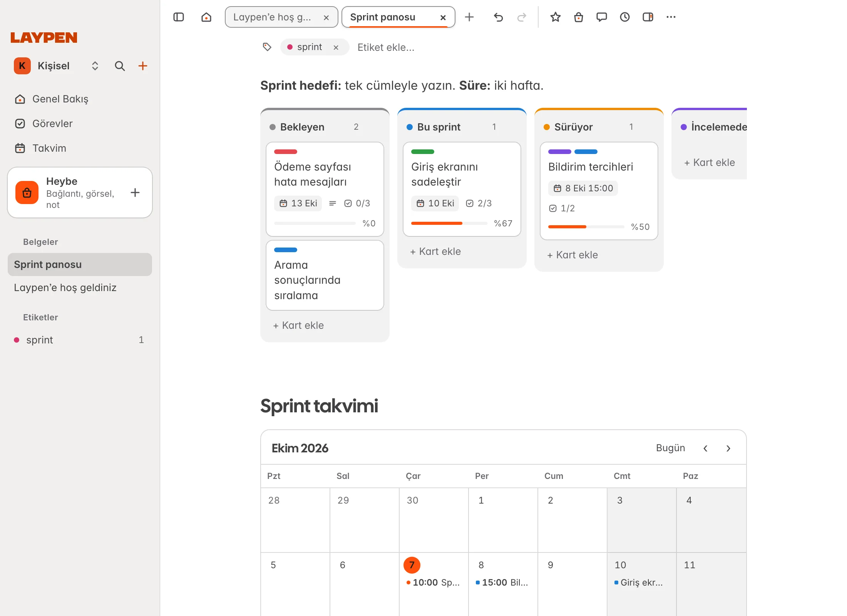Toggle the sidebar panel icon

coord(179,17)
